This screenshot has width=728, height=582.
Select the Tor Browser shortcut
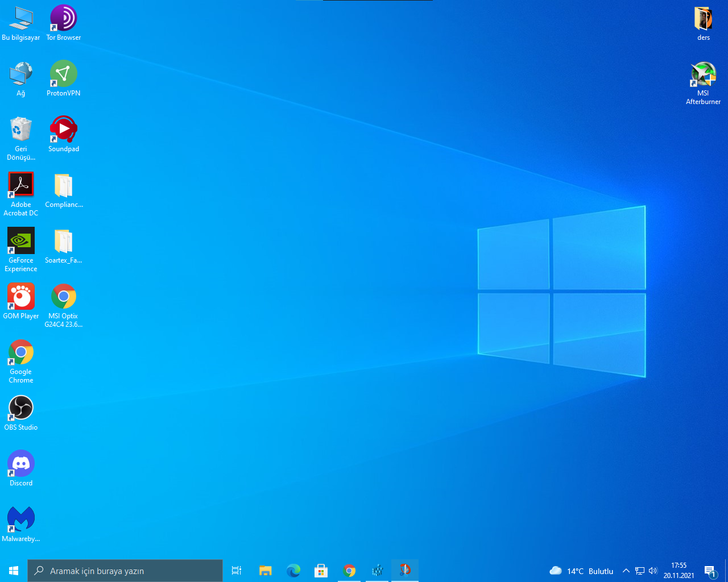pyautogui.click(x=64, y=23)
